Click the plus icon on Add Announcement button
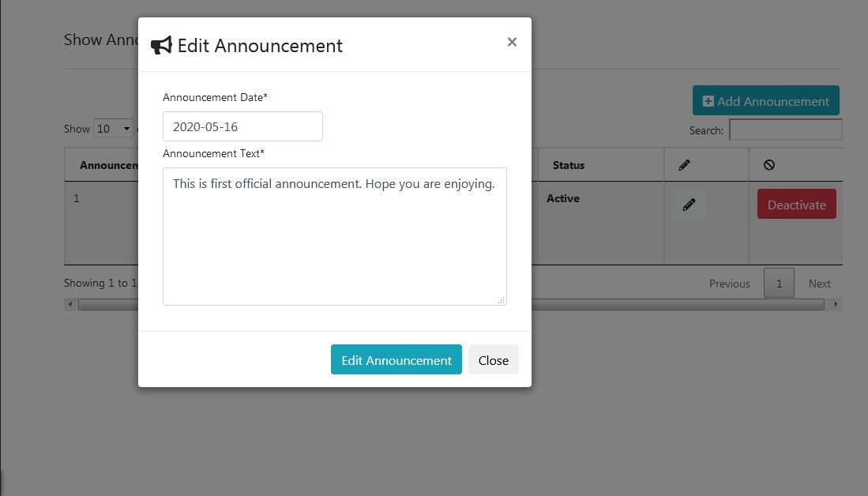 [x=707, y=100]
